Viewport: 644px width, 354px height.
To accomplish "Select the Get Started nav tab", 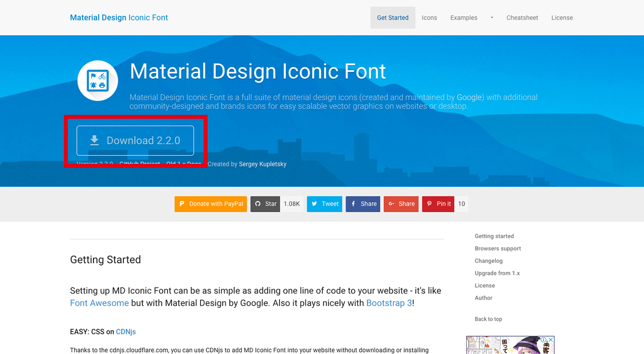I will point(393,18).
